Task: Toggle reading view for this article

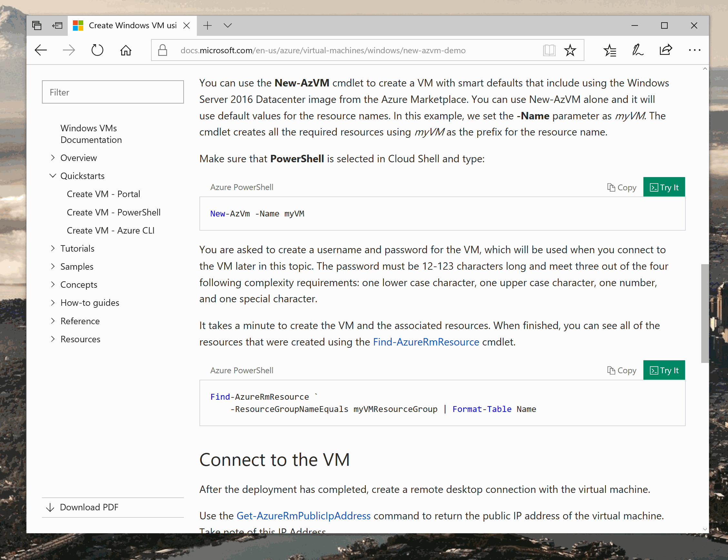Action: pos(549,50)
